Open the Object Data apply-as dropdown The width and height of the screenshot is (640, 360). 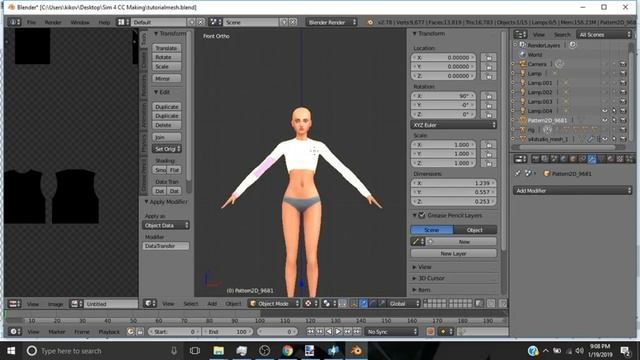[x=166, y=225]
